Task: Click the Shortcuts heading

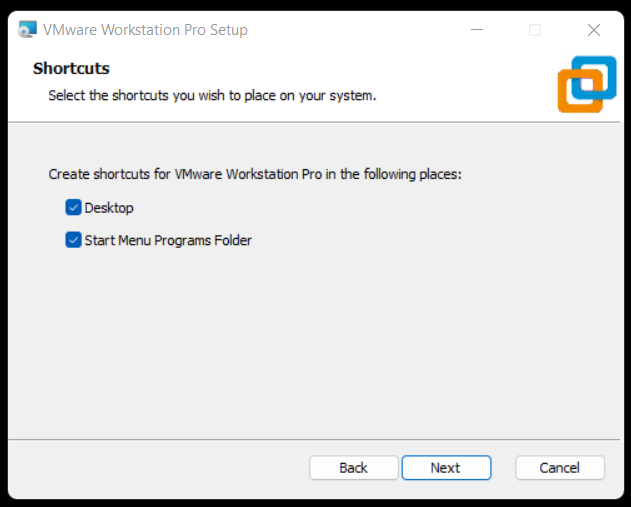Action: (71, 68)
